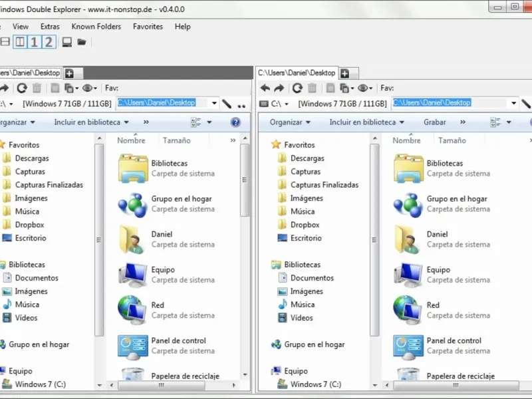Click the open folder icon in main toolbar
This screenshot has width=532, height=399.
[x=81, y=42]
